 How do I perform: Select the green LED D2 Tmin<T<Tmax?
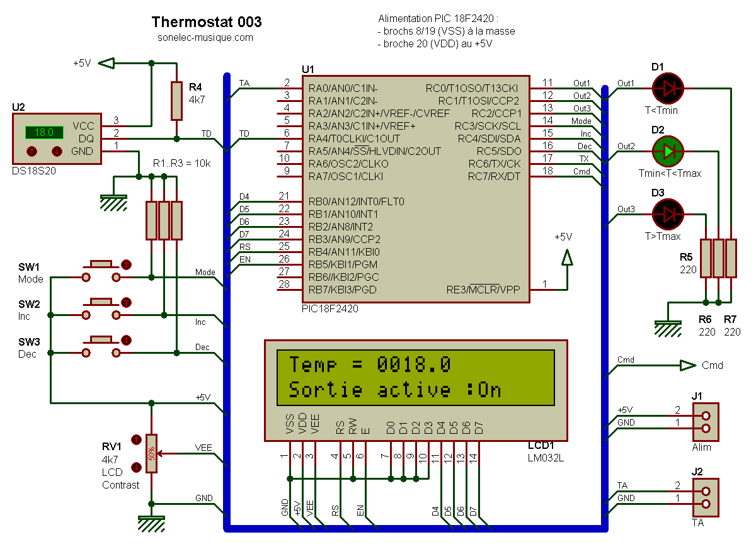[668, 152]
